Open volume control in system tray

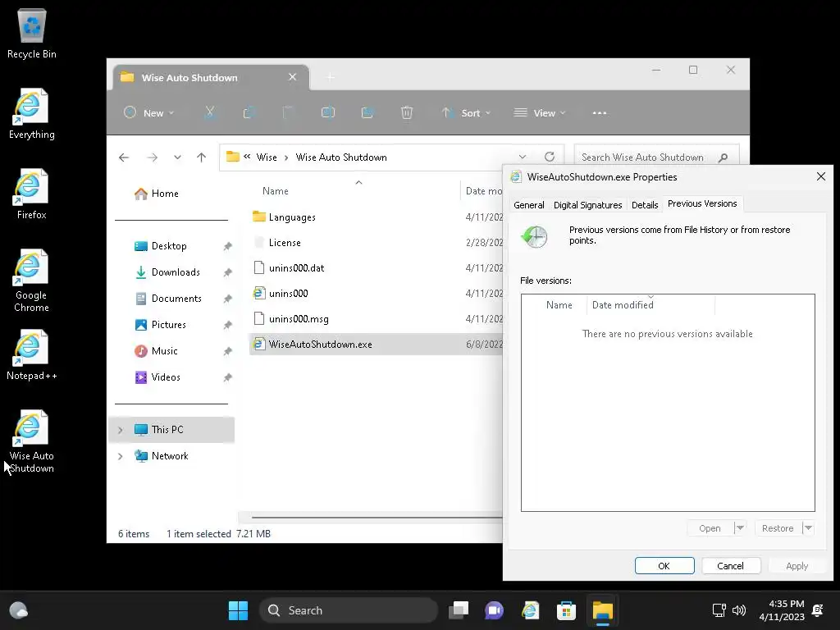(739, 610)
